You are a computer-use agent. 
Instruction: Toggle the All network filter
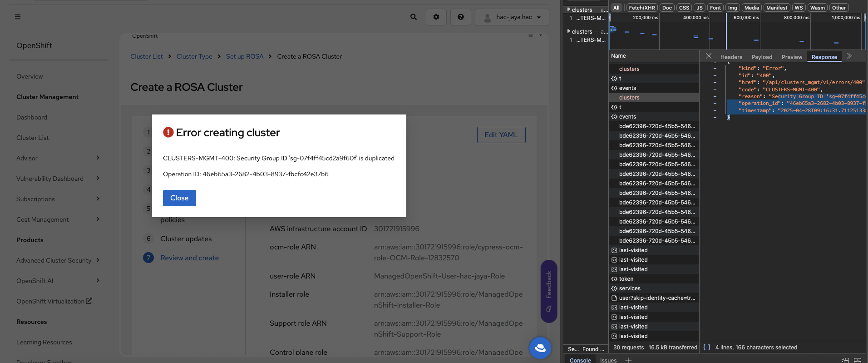click(x=616, y=8)
